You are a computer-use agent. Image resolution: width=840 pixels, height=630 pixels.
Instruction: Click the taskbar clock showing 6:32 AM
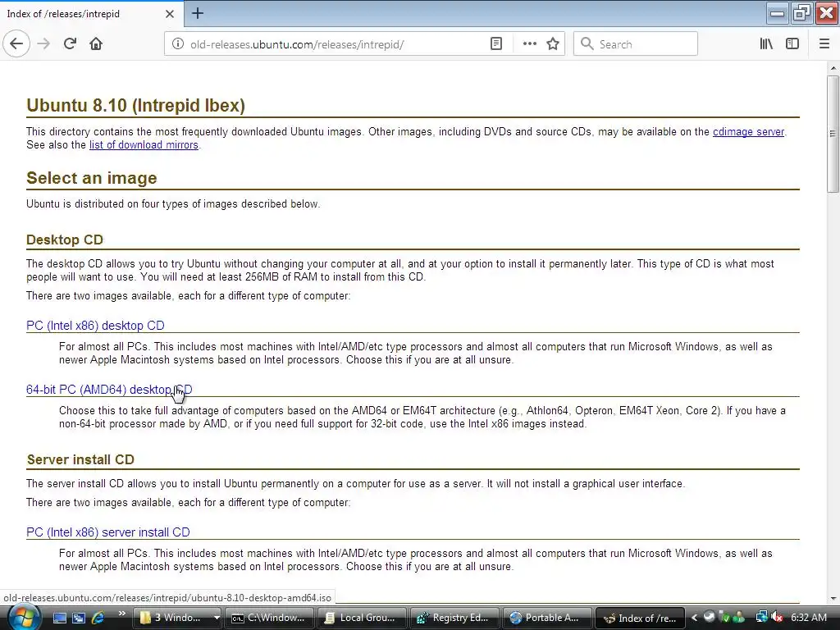[x=809, y=618]
